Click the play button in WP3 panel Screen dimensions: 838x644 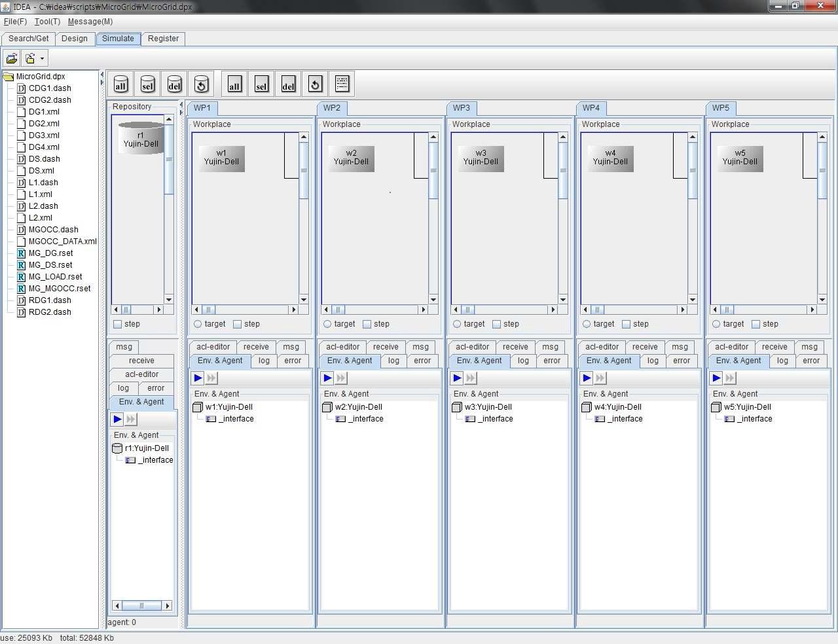point(457,378)
